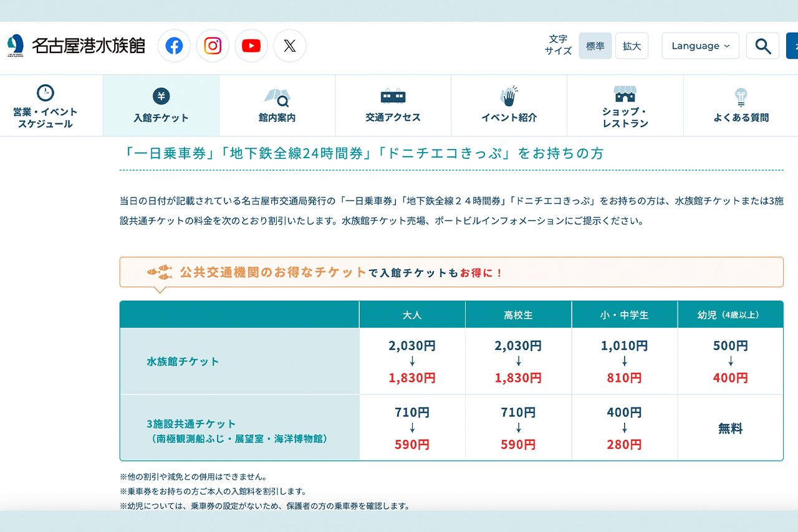Click the 大人 column header

(x=412, y=315)
